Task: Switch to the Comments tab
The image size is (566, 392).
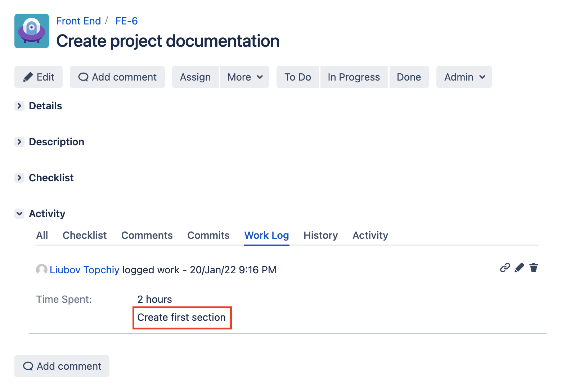Action: (x=147, y=235)
